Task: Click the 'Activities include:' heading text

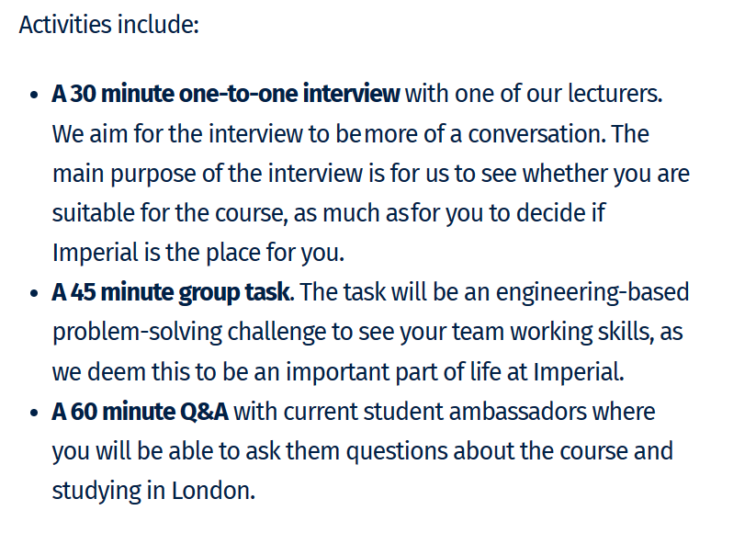Action: tap(109, 25)
